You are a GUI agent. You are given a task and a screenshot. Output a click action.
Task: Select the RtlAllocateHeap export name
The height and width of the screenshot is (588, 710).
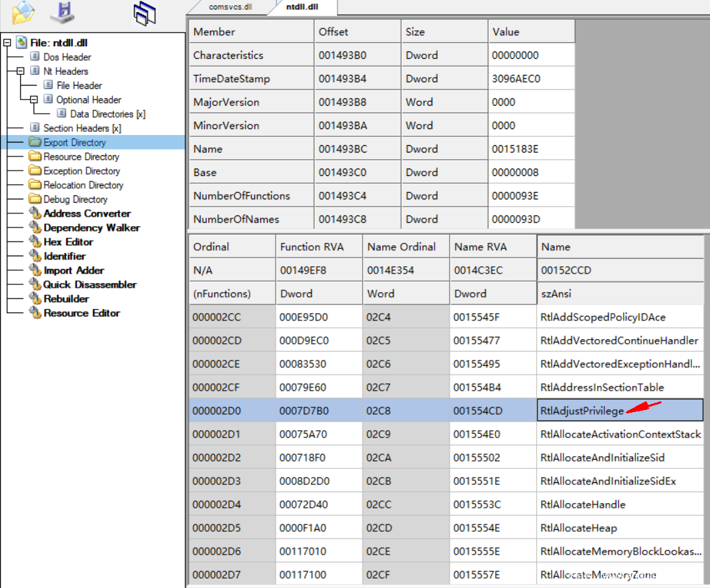pyautogui.click(x=578, y=528)
